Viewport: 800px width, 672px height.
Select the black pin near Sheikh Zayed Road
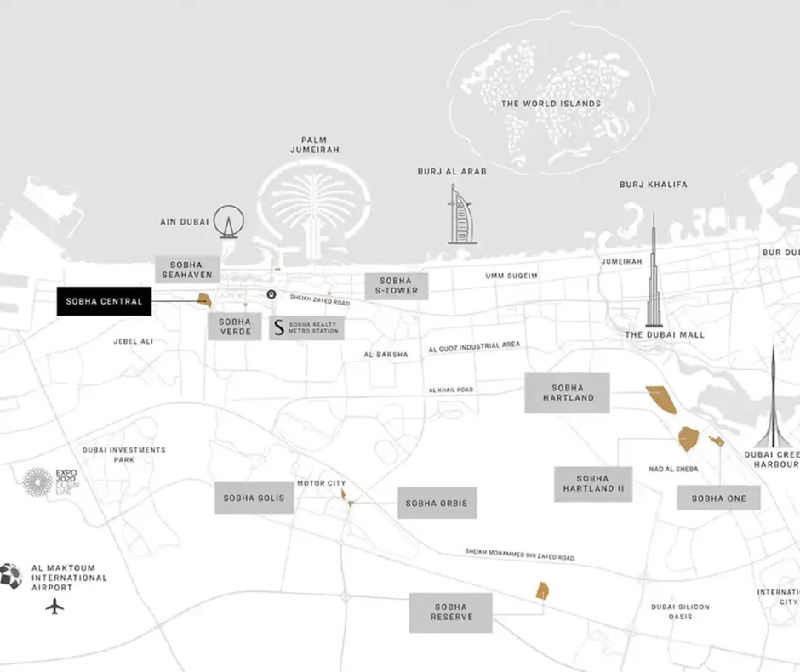click(x=271, y=293)
